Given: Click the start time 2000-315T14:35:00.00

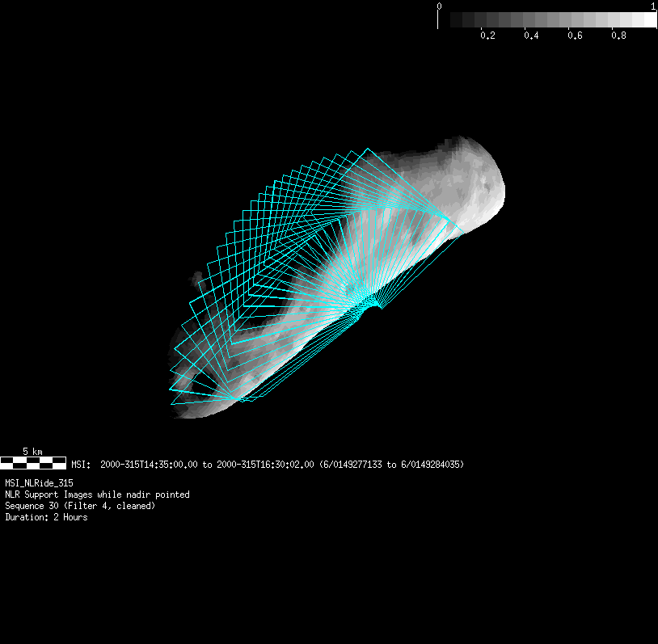Looking at the screenshot, I should click(x=149, y=465).
